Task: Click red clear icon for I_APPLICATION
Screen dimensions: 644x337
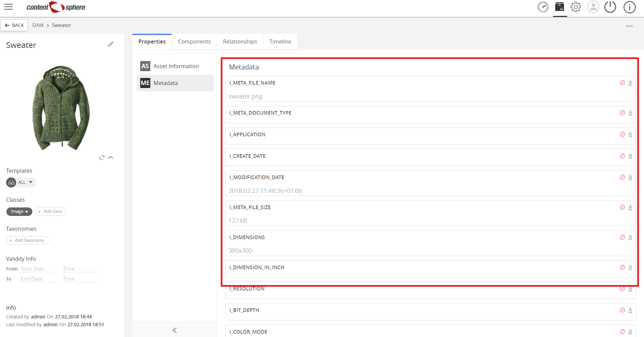Action: [622, 134]
